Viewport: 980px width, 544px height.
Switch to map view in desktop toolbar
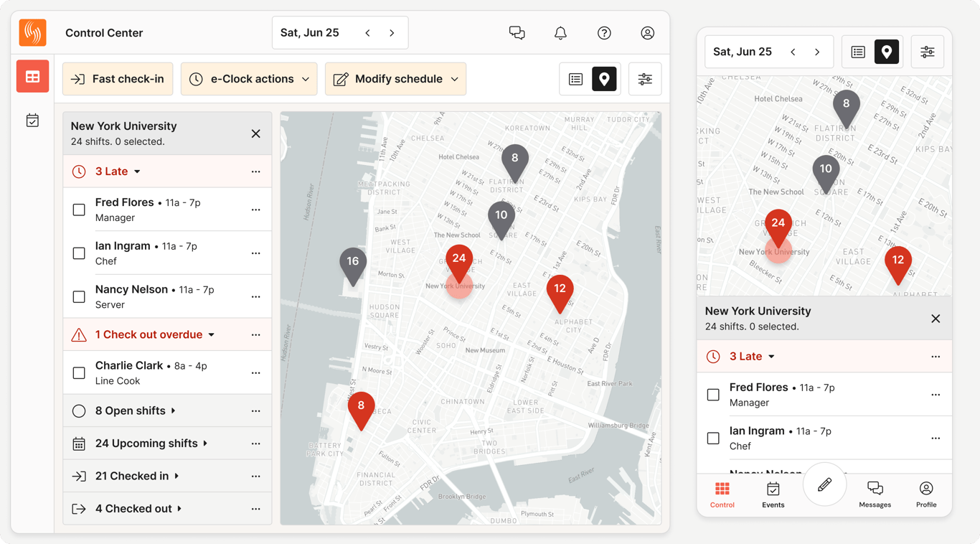(604, 79)
